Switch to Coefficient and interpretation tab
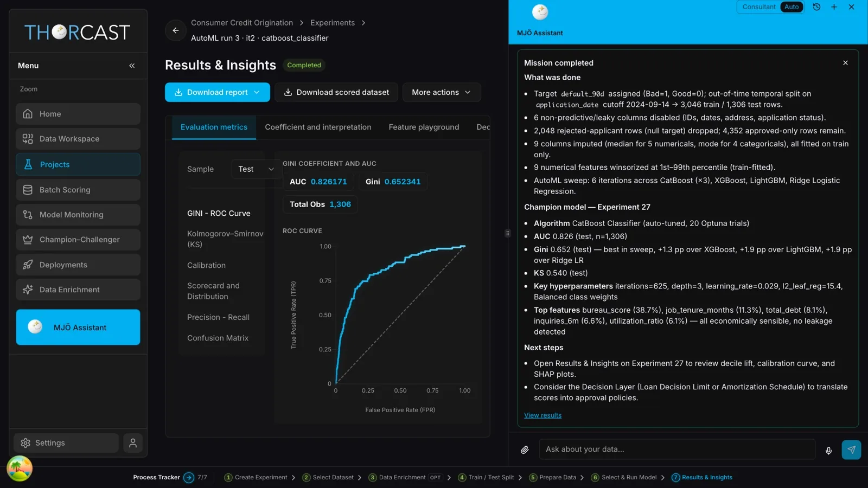This screenshot has height=488, width=868. click(318, 127)
